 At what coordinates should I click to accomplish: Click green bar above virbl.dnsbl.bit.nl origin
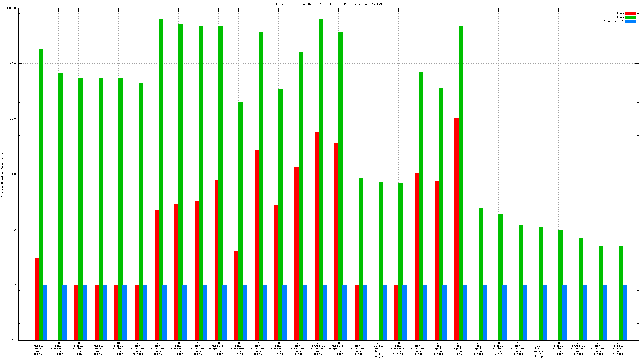click(x=381, y=261)
